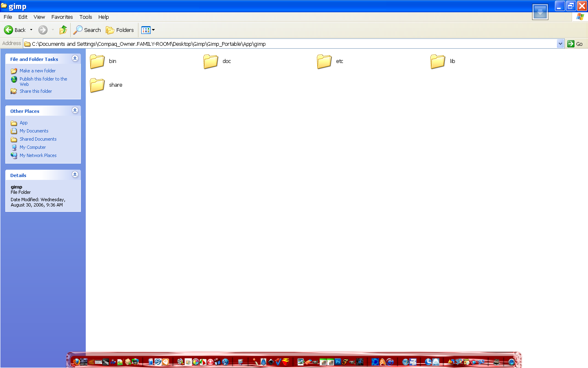Click the gimp folder icon in title bar
This screenshot has height=368, width=588.
pos(4,6)
